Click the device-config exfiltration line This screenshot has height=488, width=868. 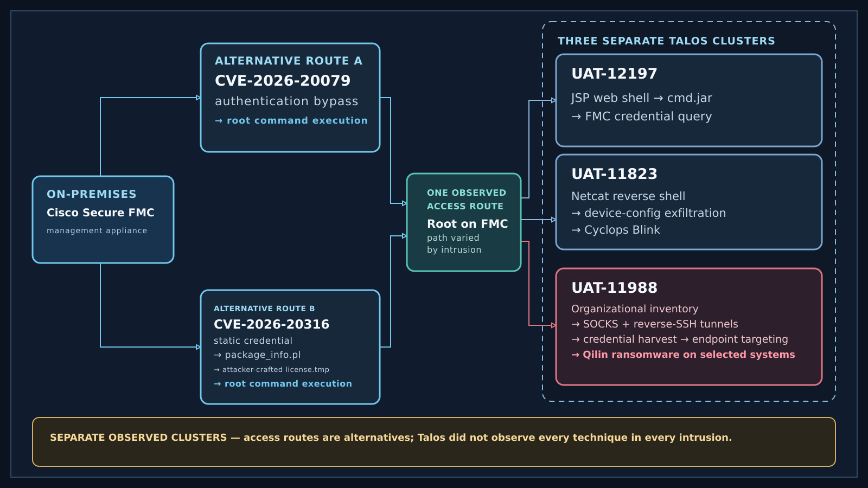click(648, 213)
